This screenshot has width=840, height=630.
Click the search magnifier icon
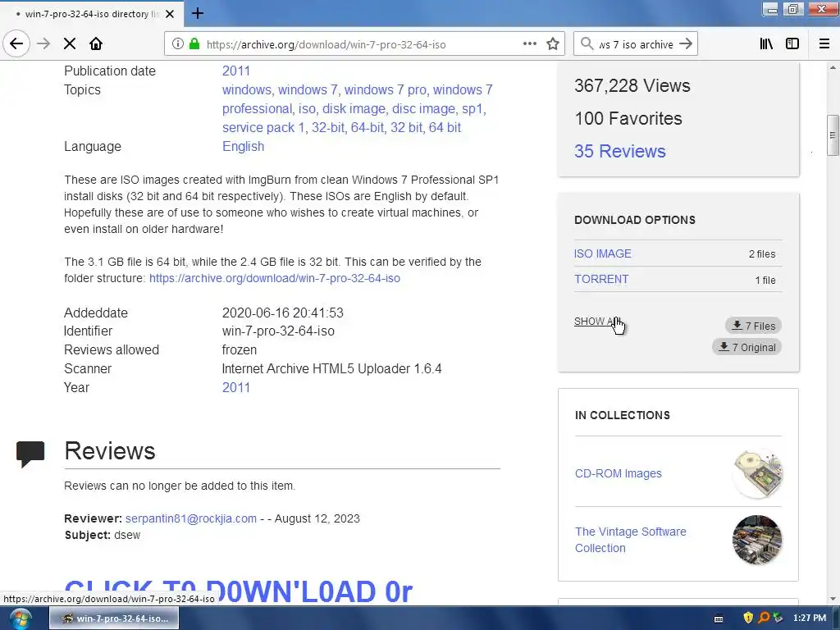[587, 44]
